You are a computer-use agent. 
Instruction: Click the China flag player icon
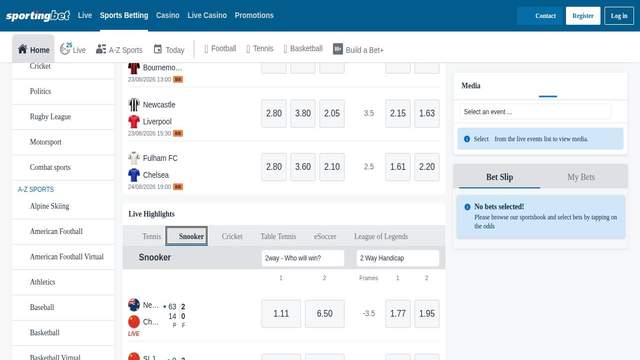click(x=133, y=322)
